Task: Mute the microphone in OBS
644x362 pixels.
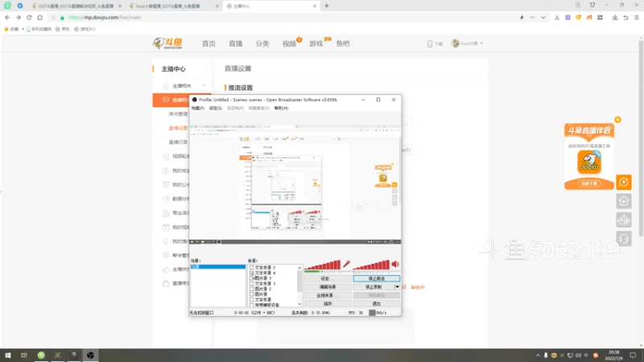Action: (x=347, y=264)
